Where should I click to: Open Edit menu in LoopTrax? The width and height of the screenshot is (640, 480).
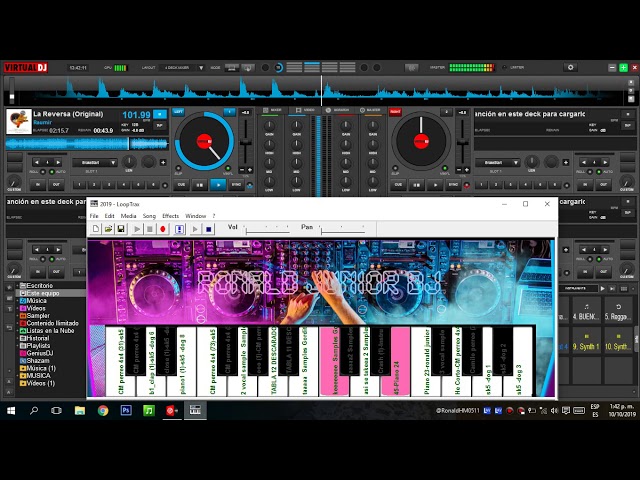109,216
